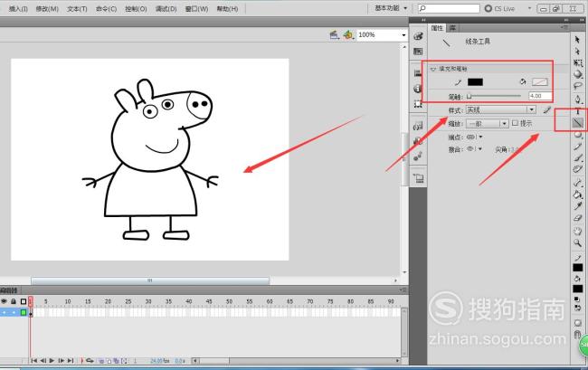Select the Bone tool

pos(577,183)
